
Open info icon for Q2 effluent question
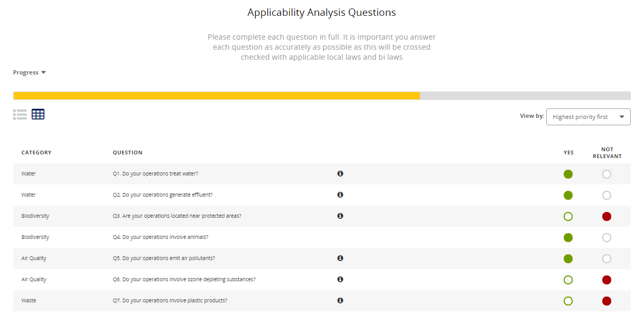(340, 195)
